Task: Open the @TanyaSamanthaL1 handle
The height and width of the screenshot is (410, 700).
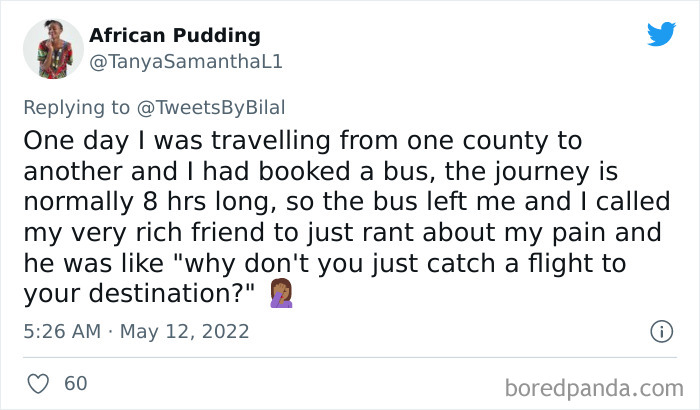Action: pyautogui.click(x=187, y=61)
